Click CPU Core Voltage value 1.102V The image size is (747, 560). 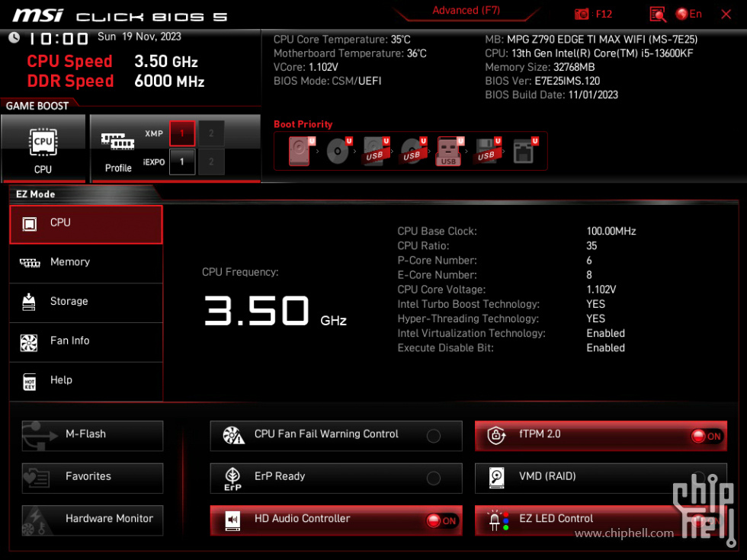point(601,290)
